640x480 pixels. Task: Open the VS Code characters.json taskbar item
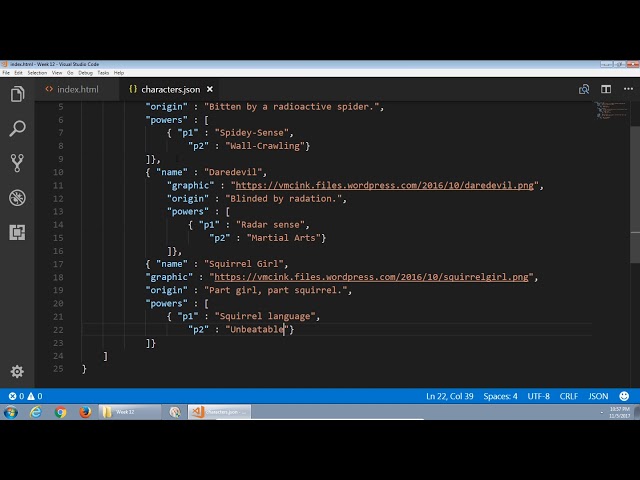click(x=220, y=412)
